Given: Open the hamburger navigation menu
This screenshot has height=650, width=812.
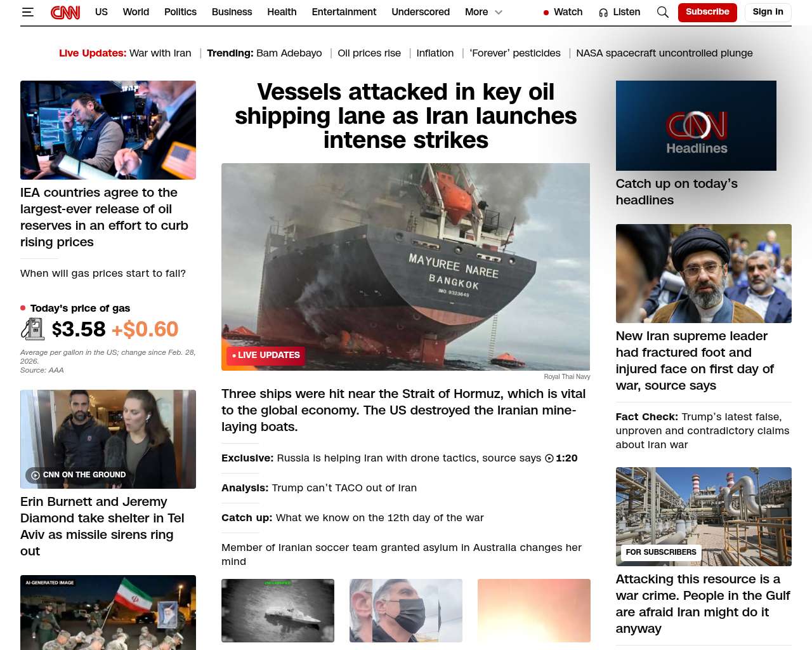Looking at the screenshot, I should point(27,12).
